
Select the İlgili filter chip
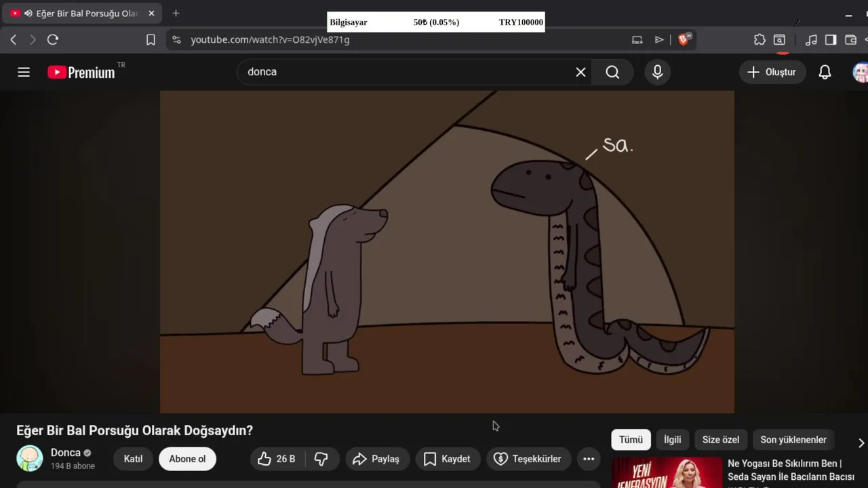[x=673, y=440]
